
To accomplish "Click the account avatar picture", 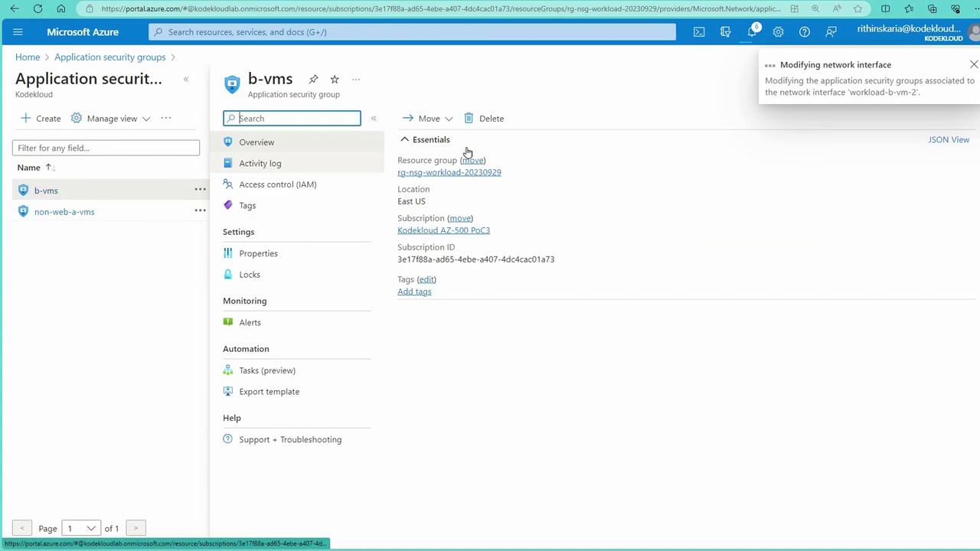I will click(x=975, y=32).
